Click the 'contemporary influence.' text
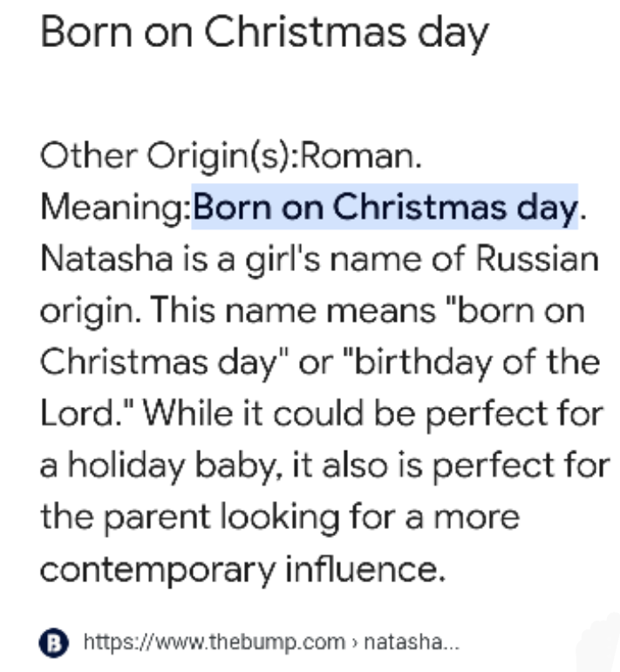 243,569
